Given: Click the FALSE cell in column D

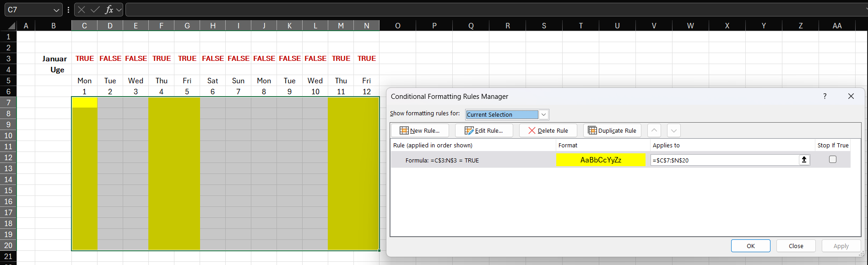Looking at the screenshot, I should (x=110, y=59).
